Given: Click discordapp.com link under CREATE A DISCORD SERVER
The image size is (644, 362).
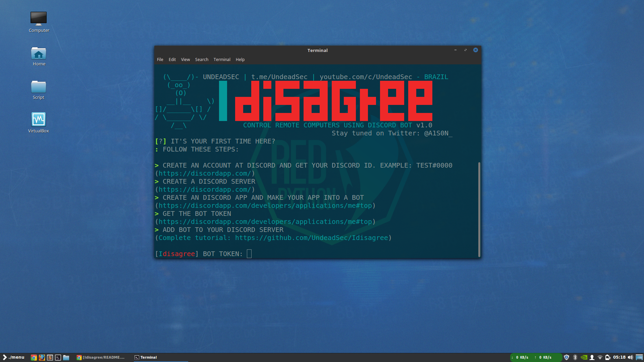Looking at the screenshot, I should click(x=205, y=189).
